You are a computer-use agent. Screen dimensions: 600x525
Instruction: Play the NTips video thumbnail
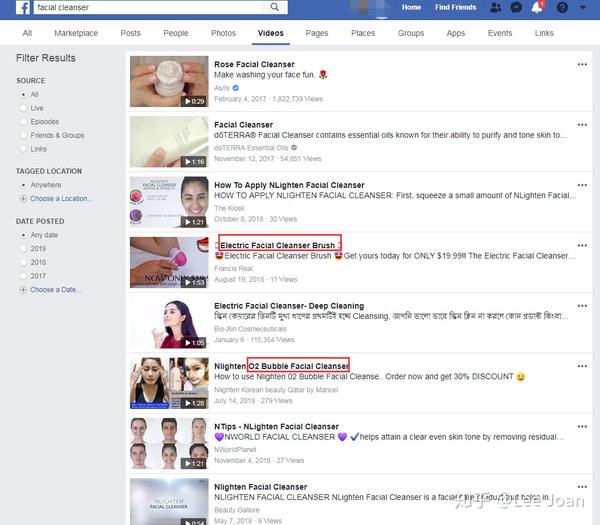169,443
